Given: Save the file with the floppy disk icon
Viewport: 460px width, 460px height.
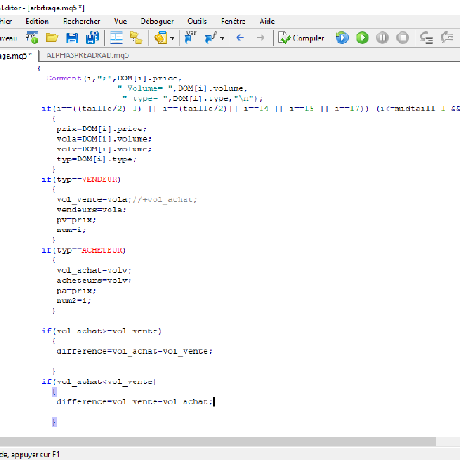Looking at the screenshot, I should pyautogui.click(x=72, y=38).
